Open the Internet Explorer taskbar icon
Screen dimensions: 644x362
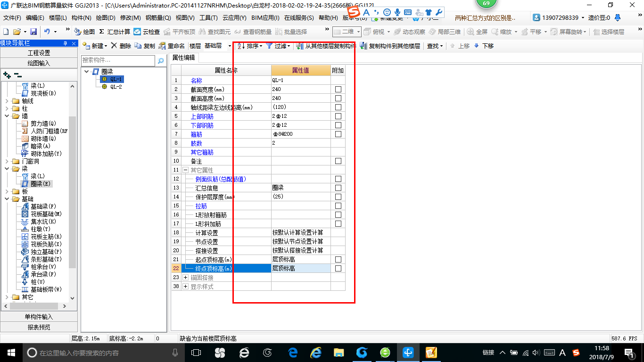(315, 353)
